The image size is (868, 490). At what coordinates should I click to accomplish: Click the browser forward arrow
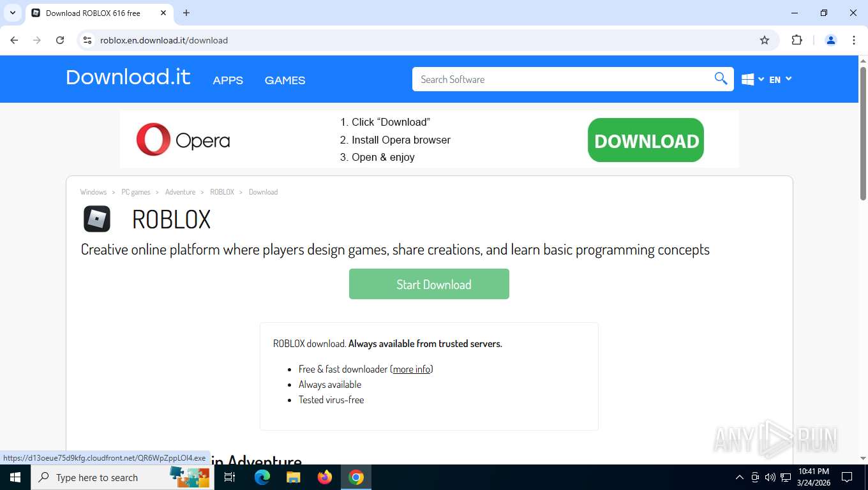[37, 40]
